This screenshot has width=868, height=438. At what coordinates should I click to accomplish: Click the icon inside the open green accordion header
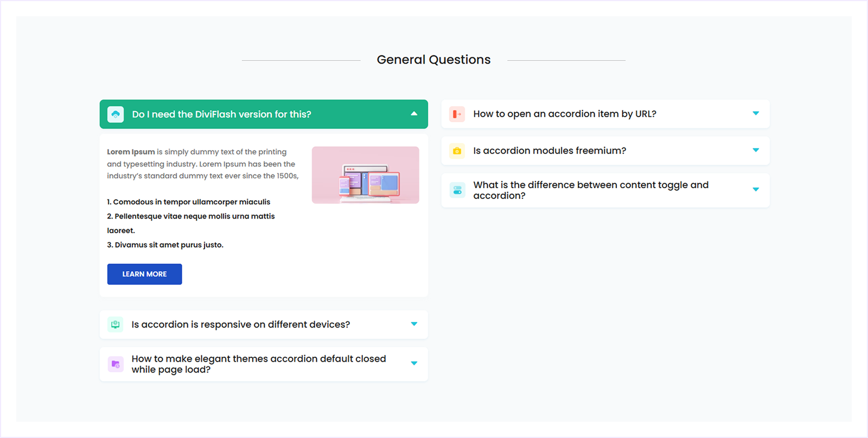116,114
